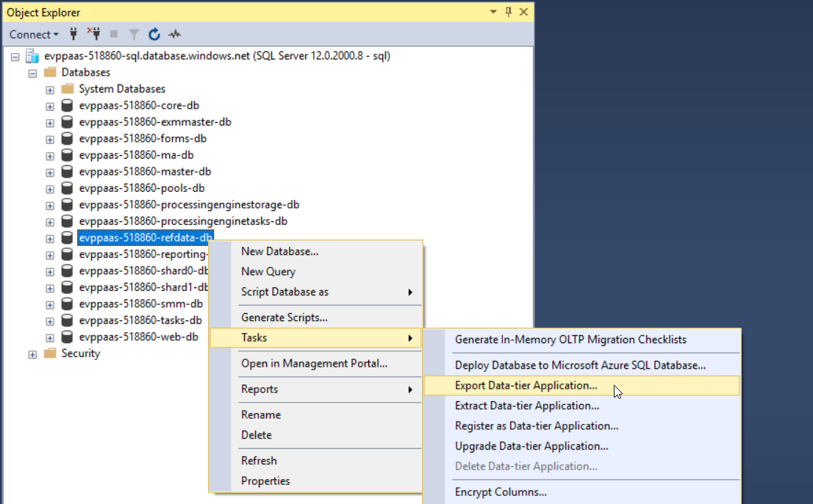Select Generate In-Memory OLTP Migration Checklists
The image size is (813, 504).
(581, 340)
